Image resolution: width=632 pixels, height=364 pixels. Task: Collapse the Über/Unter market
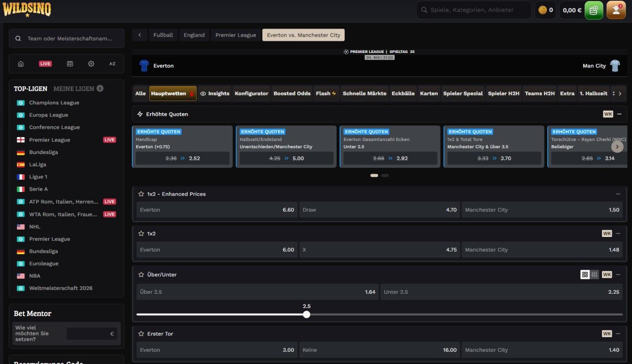(x=618, y=275)
